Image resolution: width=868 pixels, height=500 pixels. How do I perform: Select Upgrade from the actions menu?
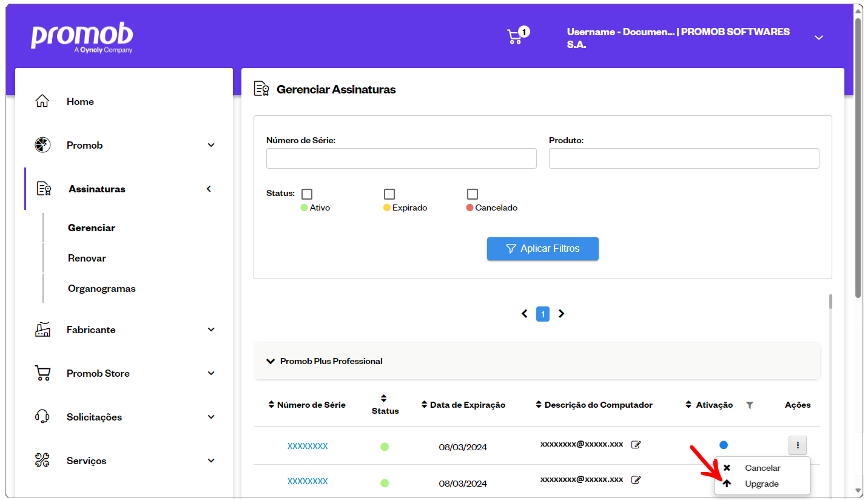tap(762, 484)
